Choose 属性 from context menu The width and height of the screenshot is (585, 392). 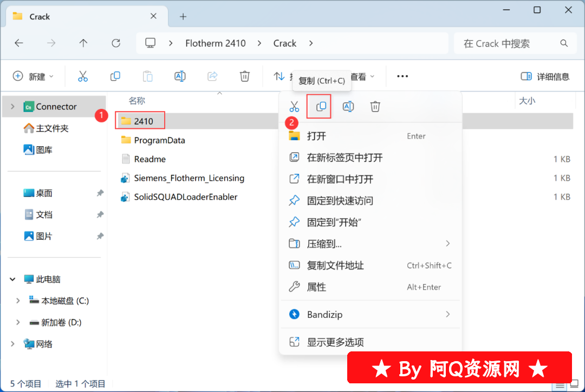[371, 287]
